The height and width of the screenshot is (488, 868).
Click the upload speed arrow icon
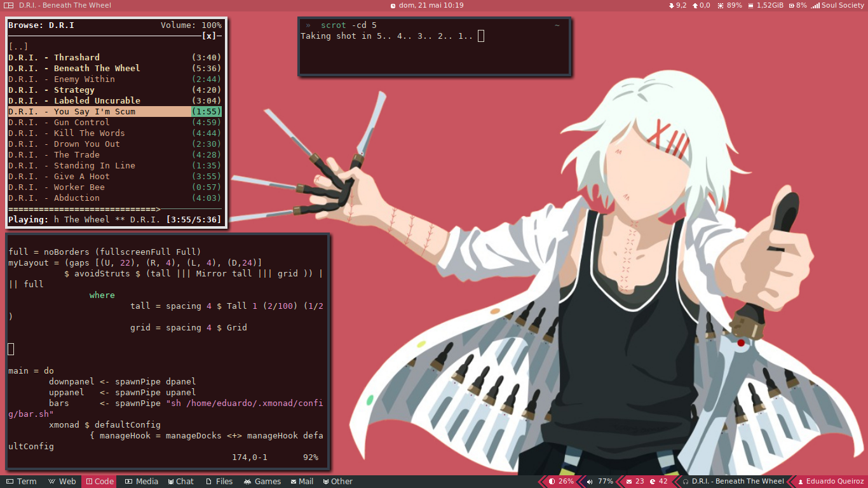tap(695, 5)
